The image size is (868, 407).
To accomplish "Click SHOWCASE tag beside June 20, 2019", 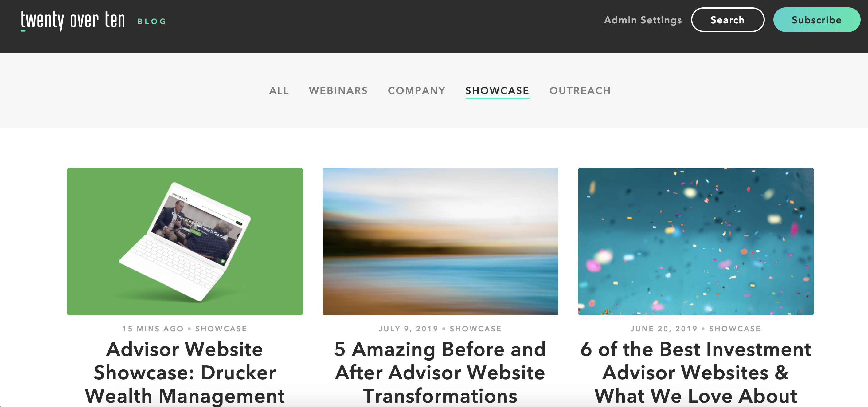I will (x=735, y=329).
